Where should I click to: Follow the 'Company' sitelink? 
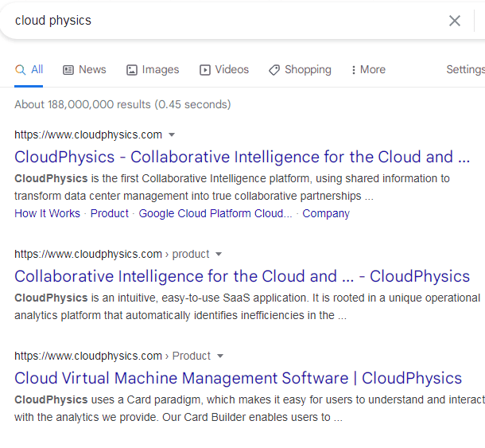pos(326,213)
